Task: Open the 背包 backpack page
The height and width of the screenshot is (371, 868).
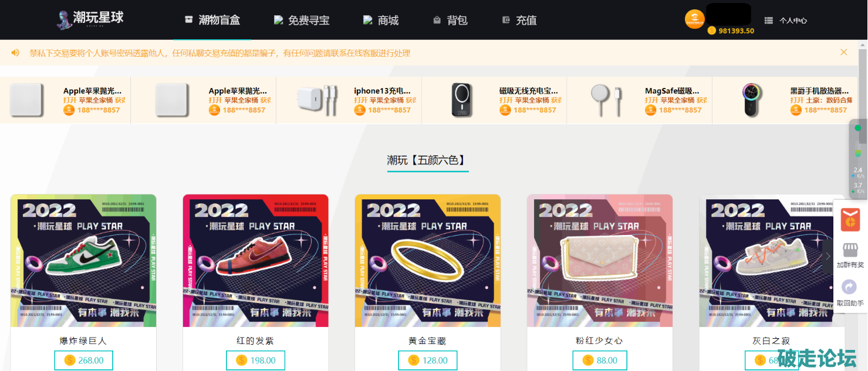Action: coord(450,20)
